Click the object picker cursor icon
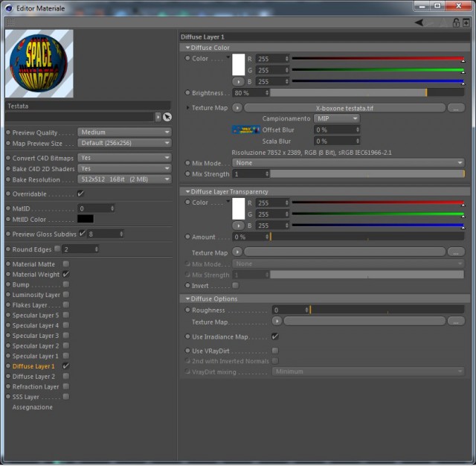This screenshot has height=466, width=476. coord(167,117)
